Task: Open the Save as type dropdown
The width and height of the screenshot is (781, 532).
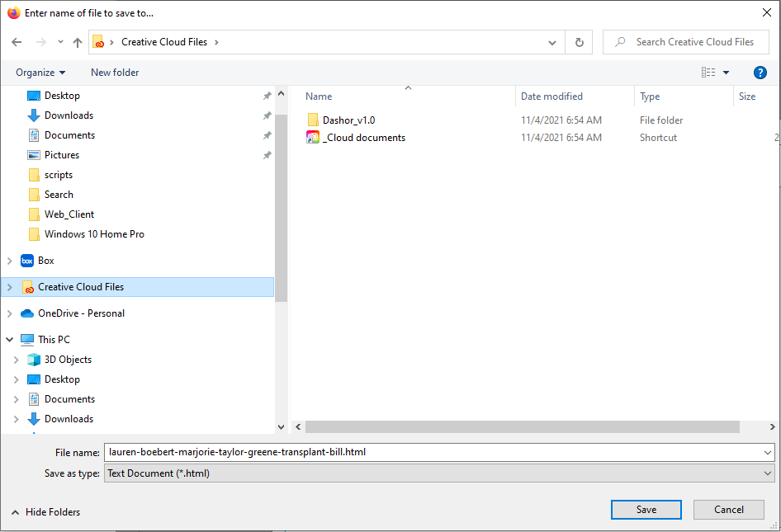Action: click(x=439, y=473)
